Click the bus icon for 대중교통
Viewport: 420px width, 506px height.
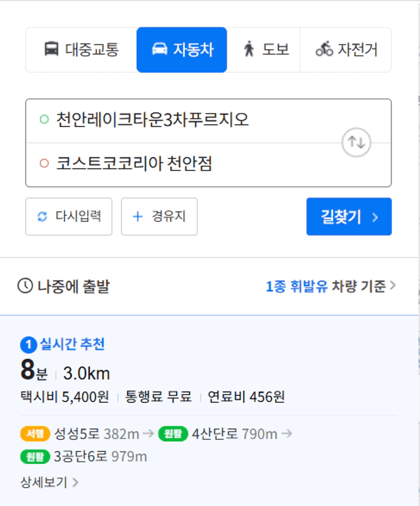coord(51,49)
